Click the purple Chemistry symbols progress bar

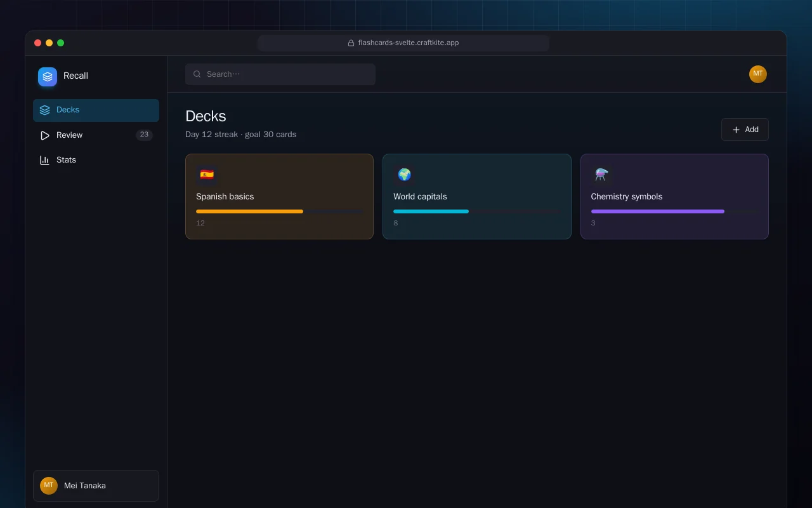(x=674, y=211)
